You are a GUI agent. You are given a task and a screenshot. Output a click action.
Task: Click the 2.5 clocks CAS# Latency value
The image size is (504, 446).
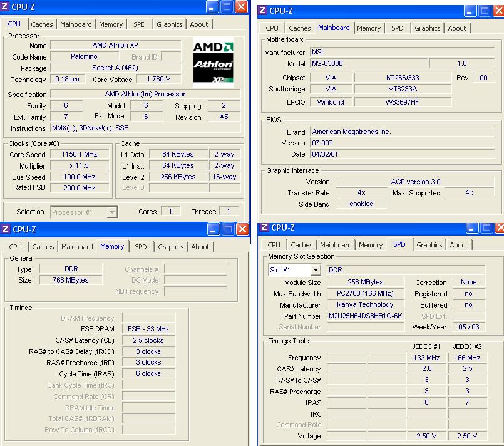pos(148,340)
